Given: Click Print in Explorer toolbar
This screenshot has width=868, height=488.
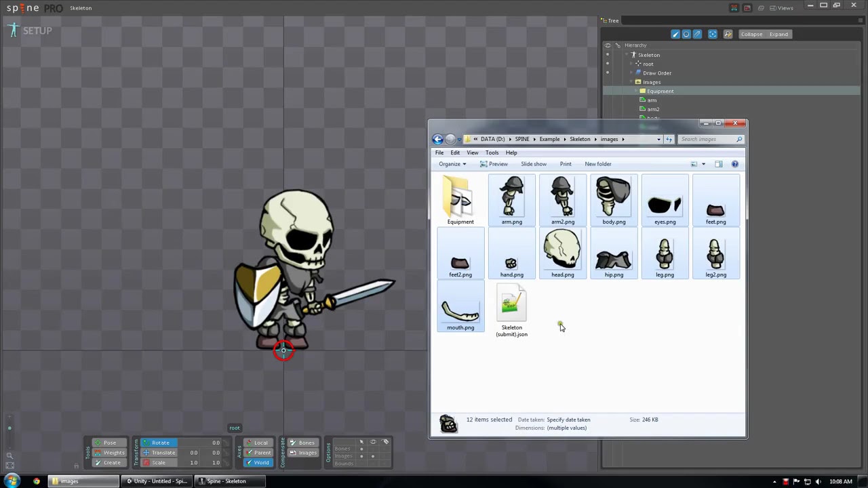Looking at the screenshot, I should pyautogui.click(x=566, y=164).
